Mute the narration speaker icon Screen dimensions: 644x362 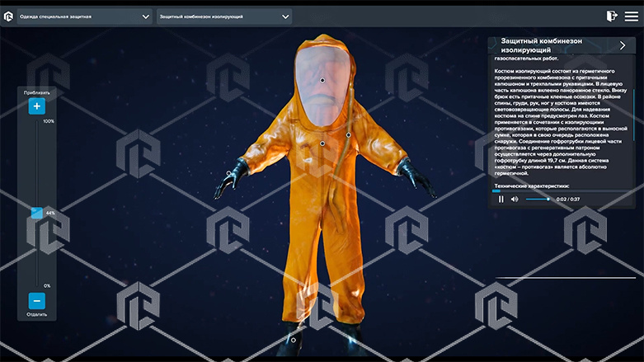click(515, 199)
